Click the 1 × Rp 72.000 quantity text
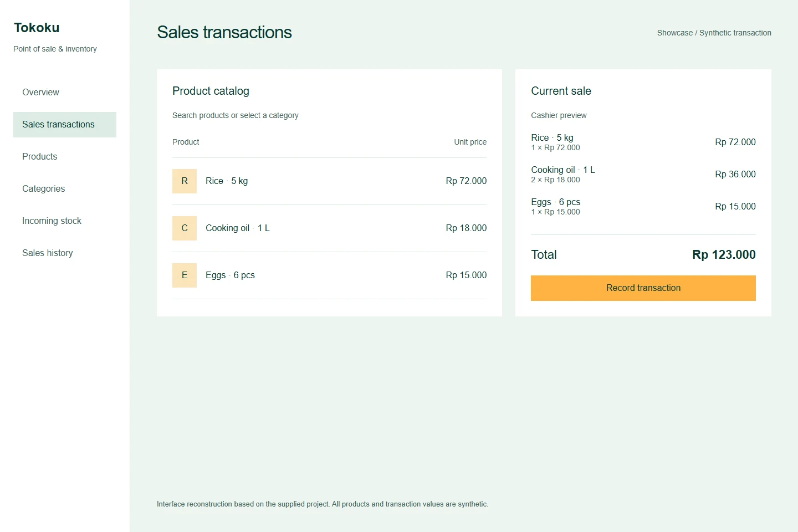 pos(555,148)
